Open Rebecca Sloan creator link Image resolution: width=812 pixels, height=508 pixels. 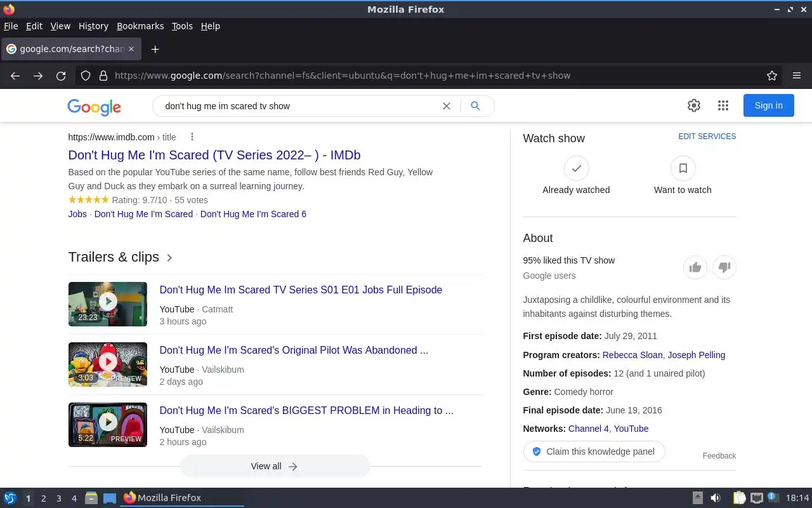632,355
